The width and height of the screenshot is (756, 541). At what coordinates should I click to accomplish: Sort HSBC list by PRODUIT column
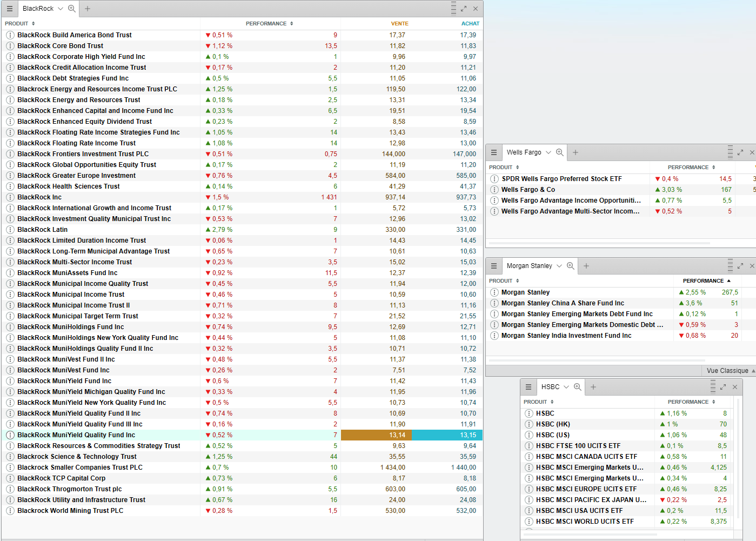pos(539,402)
